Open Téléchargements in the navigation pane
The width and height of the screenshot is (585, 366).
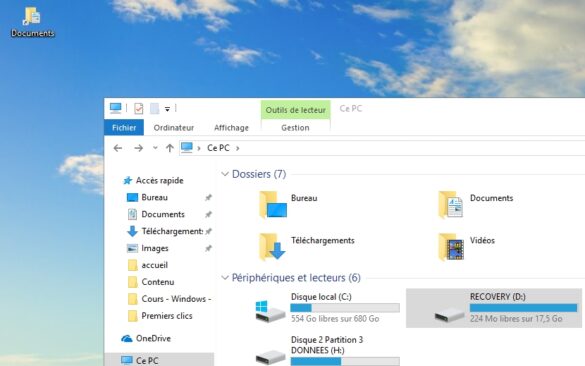[172, 231]
